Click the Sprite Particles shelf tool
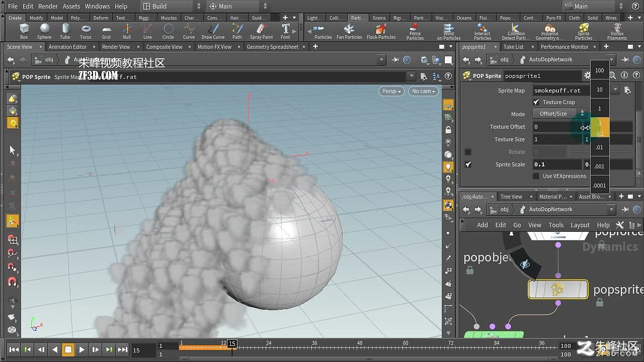 coord(584,32)
